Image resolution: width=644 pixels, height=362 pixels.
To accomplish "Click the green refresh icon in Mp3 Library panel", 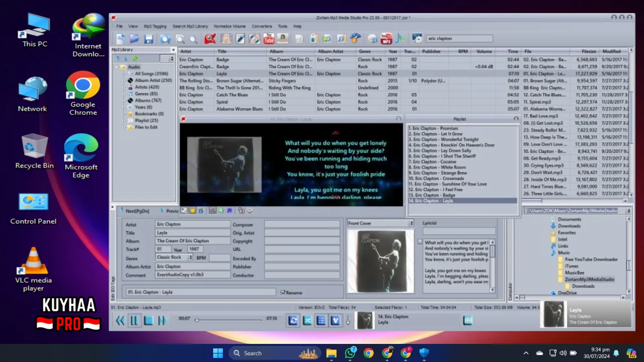I will [135, 59].
